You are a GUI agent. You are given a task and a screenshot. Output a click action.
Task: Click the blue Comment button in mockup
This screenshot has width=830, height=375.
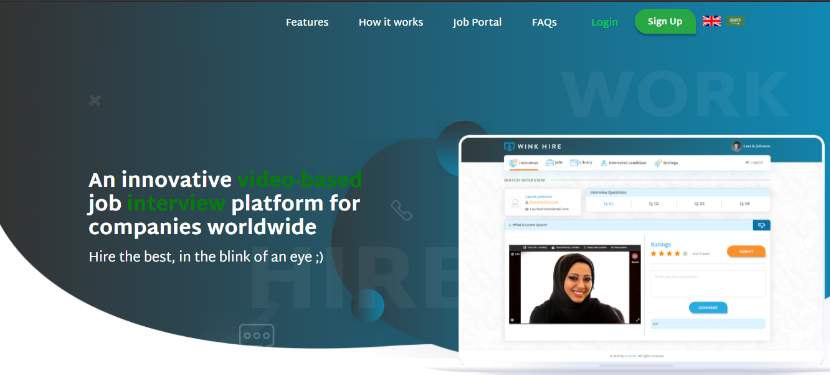click(x=708, y=308)
